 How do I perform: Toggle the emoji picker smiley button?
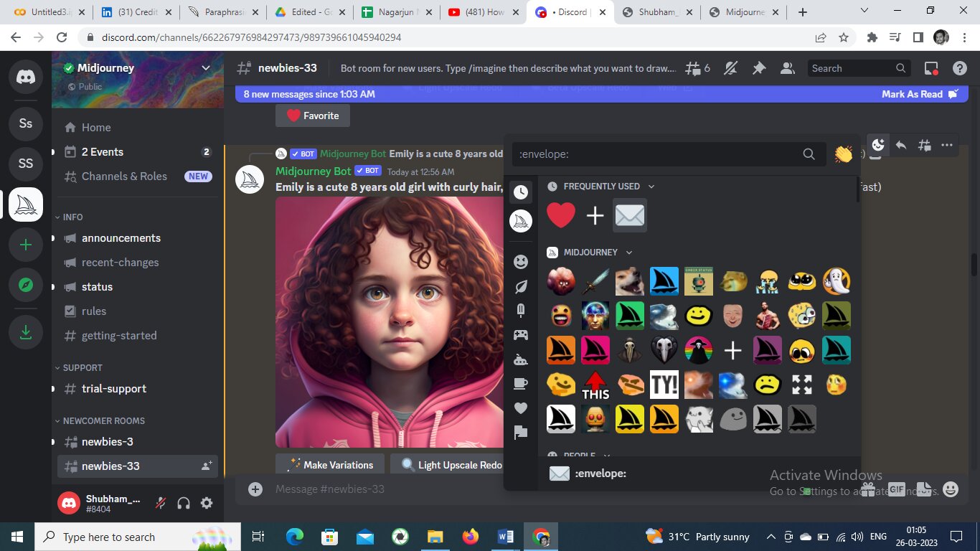(951, 489)
